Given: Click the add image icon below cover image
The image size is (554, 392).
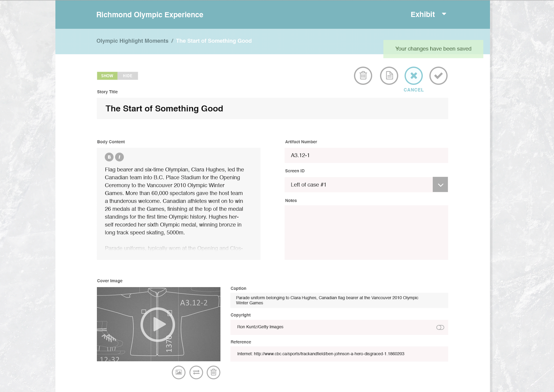Looking at the screenshot, I should point(179,372).
